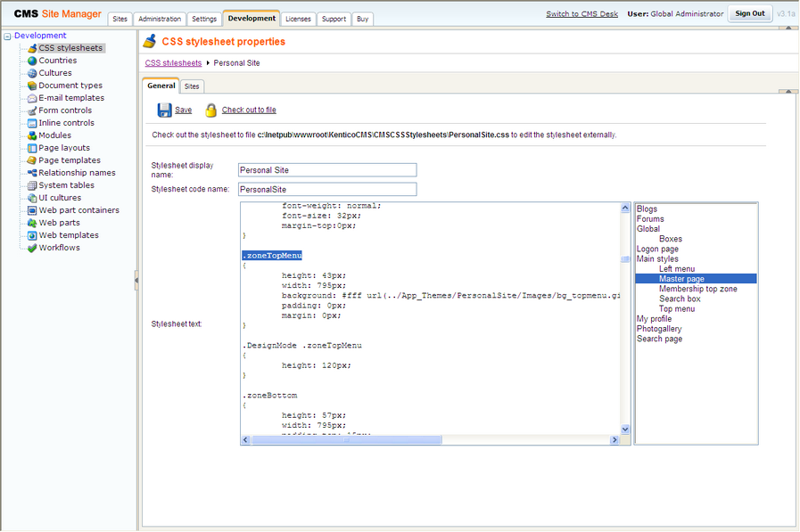This screenshot has width=800, height=532.
Task: Open the Buy main tab
Action: tap(362, 19)
